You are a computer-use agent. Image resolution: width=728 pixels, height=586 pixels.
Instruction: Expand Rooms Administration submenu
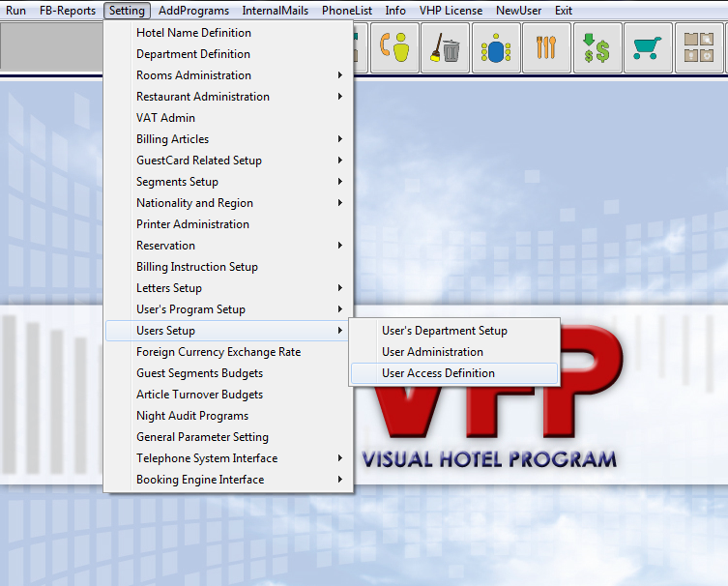pos(227,75)
